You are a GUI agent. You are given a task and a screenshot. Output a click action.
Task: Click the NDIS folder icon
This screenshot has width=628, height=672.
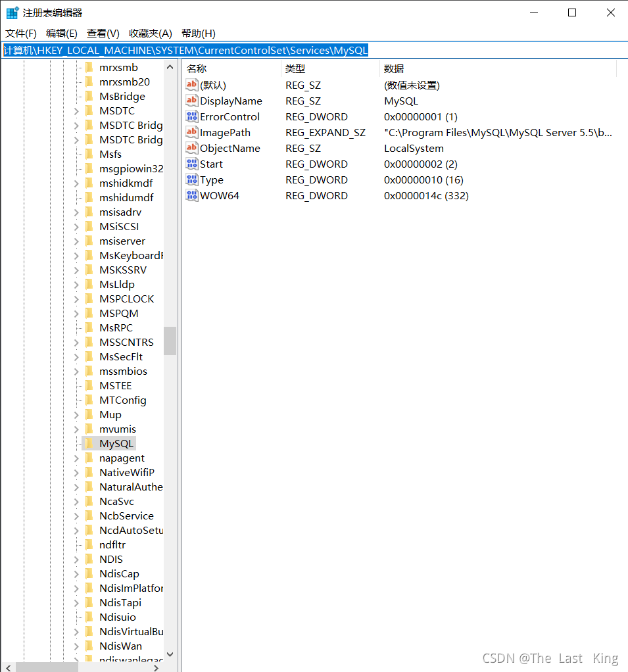[x=89, y=559]
